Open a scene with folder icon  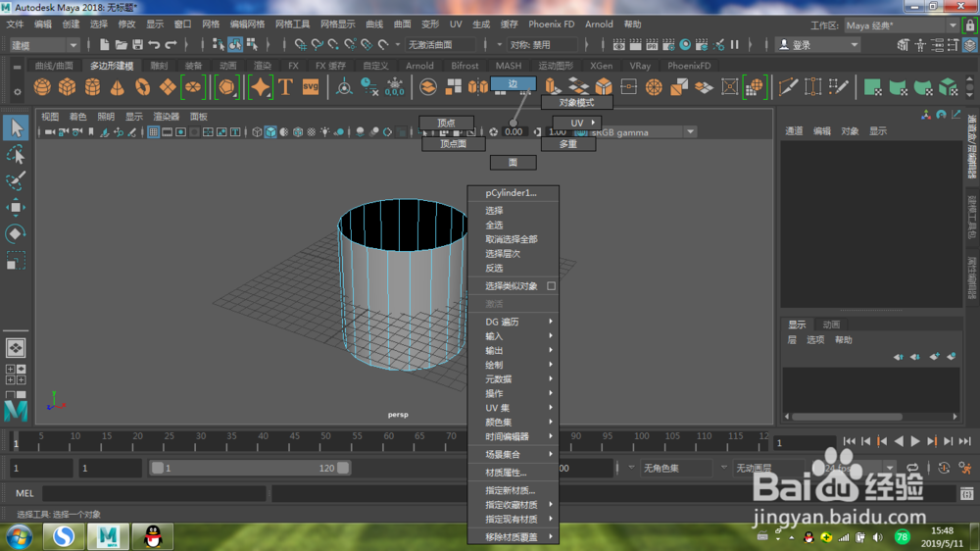[121, 44]
